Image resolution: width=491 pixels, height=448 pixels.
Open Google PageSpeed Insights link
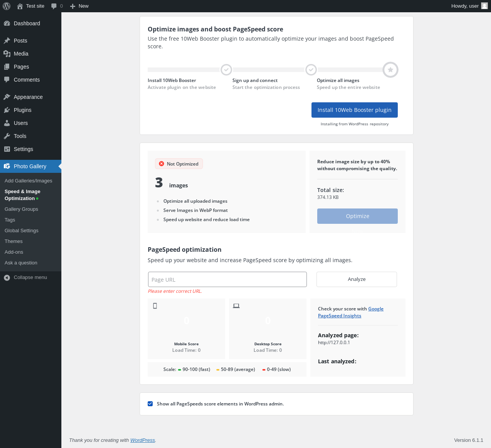tap(351, 312)
